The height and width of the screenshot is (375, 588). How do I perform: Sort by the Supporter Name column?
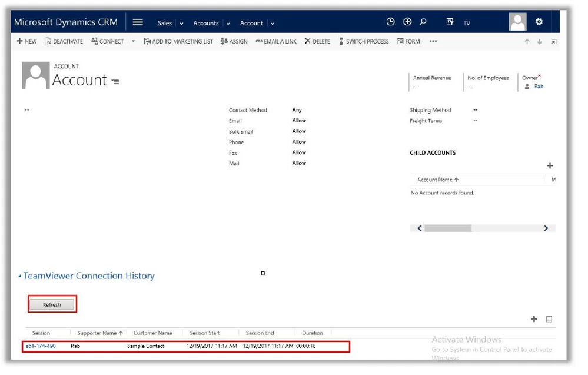coord(98,333)
